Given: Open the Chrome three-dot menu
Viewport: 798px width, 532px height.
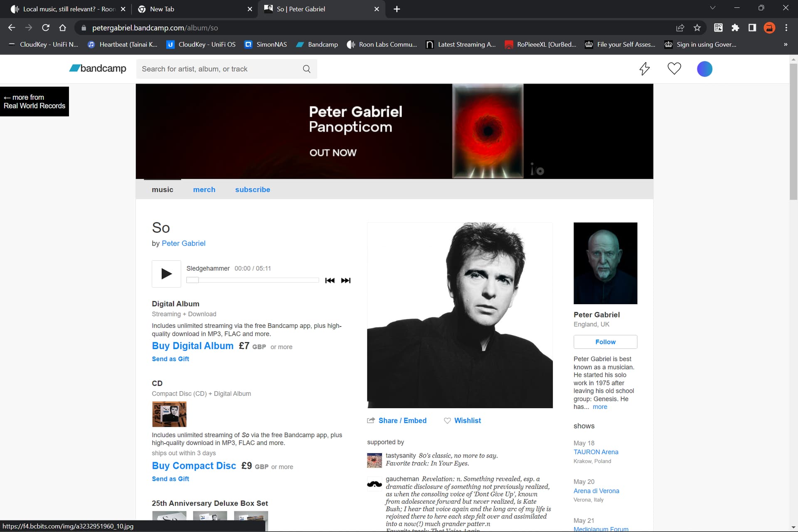Looking at the screenshot, I should tap(786, 28).
